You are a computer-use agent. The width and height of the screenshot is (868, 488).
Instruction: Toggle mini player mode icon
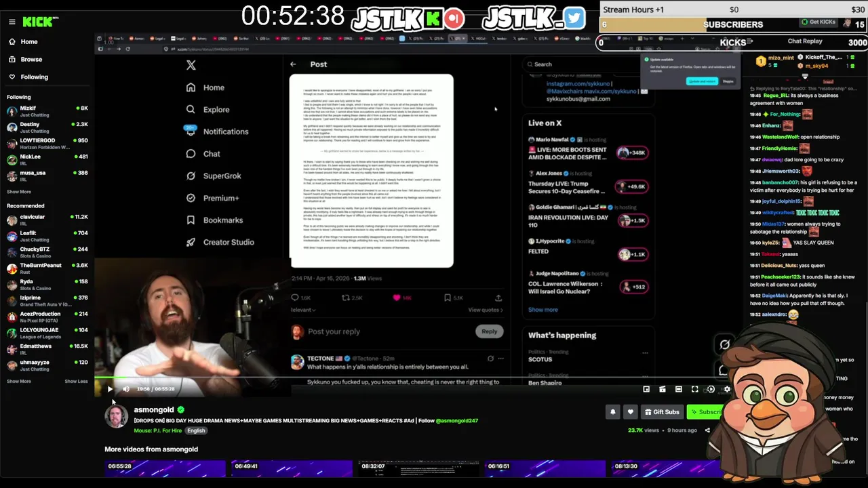pos(663,389)
